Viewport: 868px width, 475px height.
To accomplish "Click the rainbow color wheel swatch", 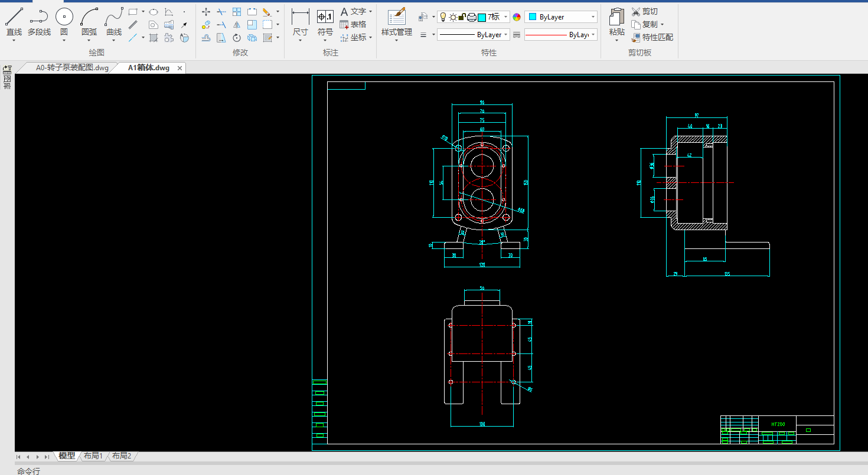I will click(517, 17).
